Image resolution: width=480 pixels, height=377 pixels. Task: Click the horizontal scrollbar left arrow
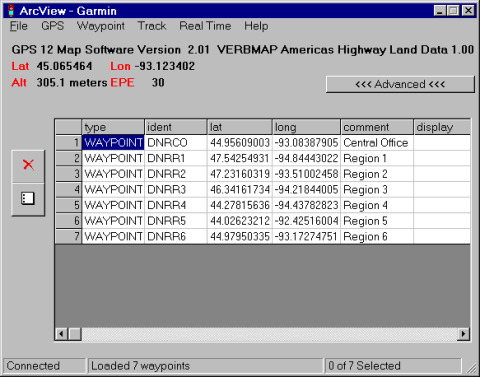(61, 334)
